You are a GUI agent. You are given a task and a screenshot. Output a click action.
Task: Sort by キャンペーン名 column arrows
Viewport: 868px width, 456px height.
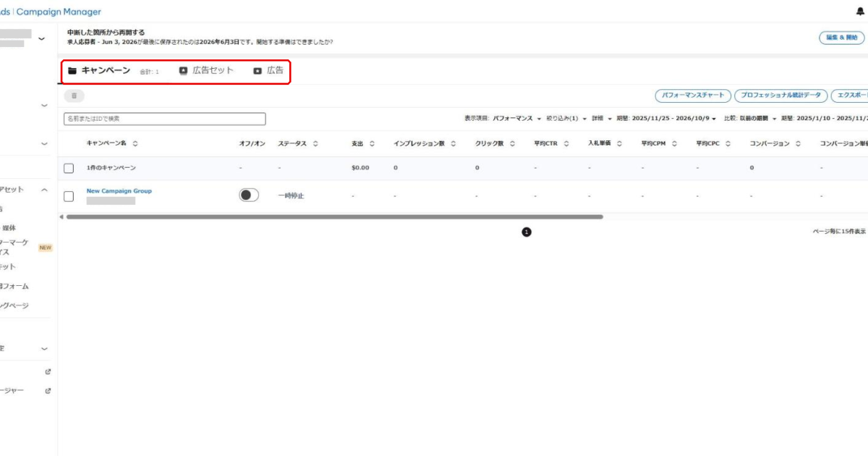tap(135, 143)
